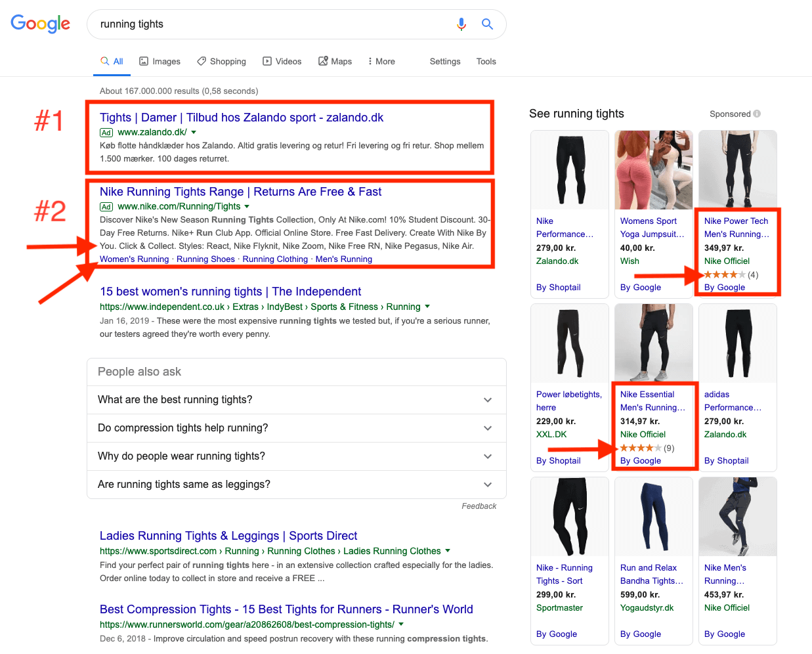
Task: Open the Settings menu
Action: [444, 61]
